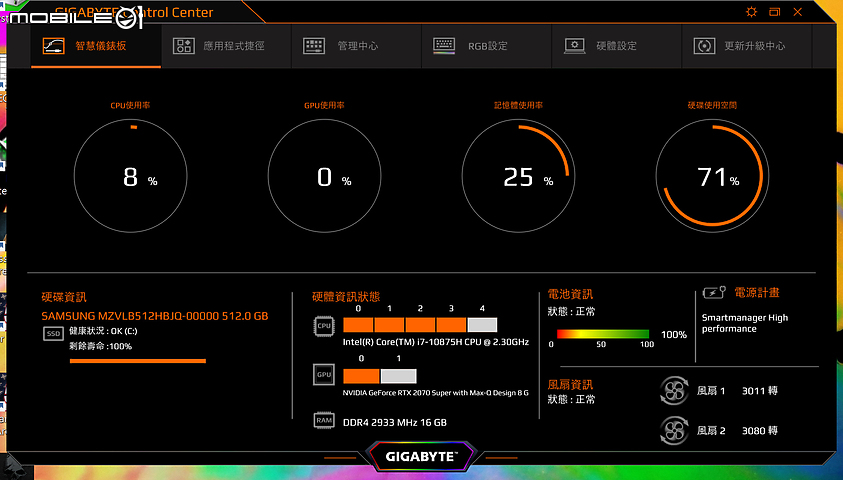The width and height of the screenshot is (843, 480).
Task: Click the memory usage 25% gauge
Action: (518, 176)
